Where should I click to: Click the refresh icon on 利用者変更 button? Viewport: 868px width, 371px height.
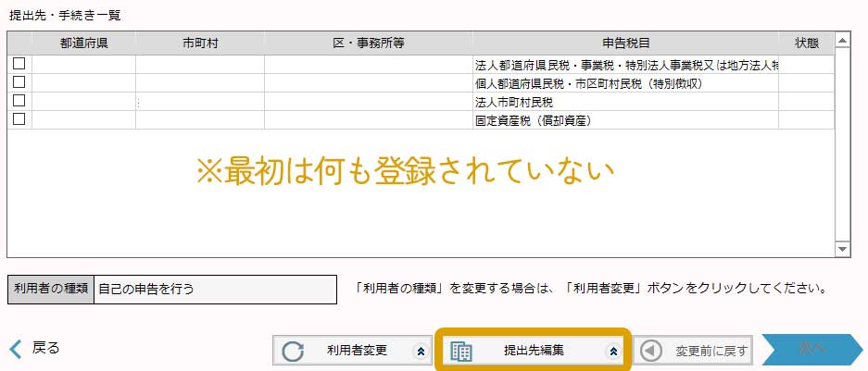pos(293,352)
